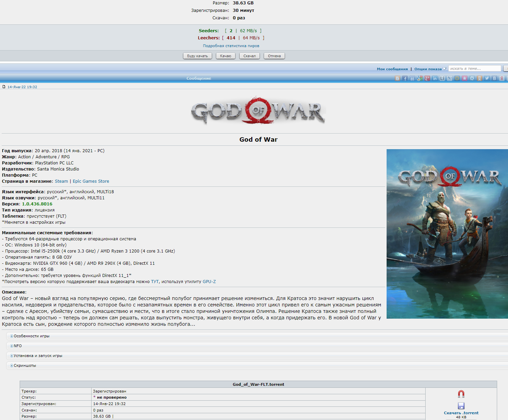
Task: Share the post on Facebook
Action: [405, 78]
